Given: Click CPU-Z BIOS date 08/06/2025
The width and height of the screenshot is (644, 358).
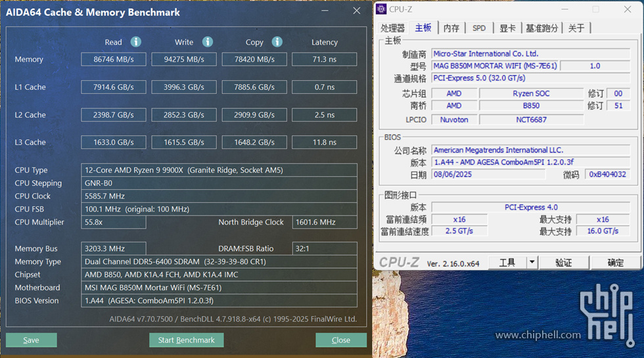Looking at the screenshot, I should [x=489, y=175].
